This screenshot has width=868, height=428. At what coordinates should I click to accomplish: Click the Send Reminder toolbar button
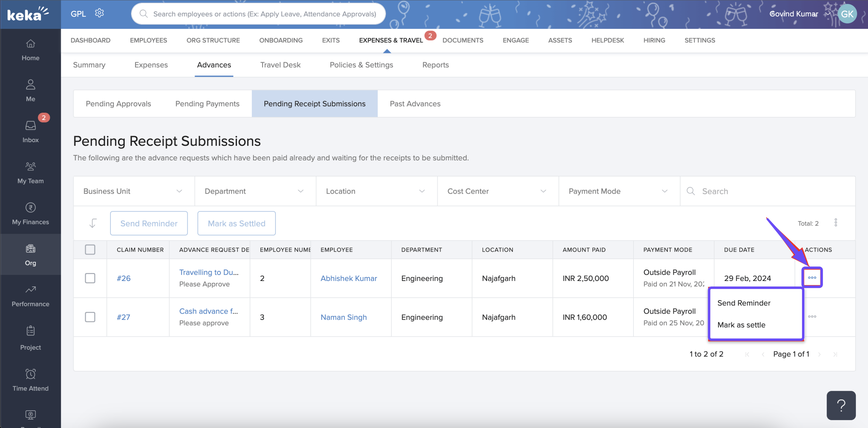149,223
